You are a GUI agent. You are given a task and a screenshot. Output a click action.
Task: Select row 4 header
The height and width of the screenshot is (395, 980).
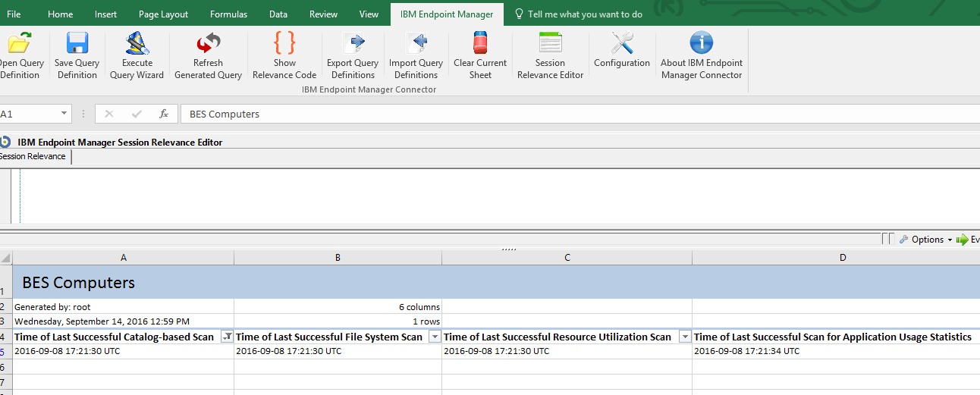6,337
